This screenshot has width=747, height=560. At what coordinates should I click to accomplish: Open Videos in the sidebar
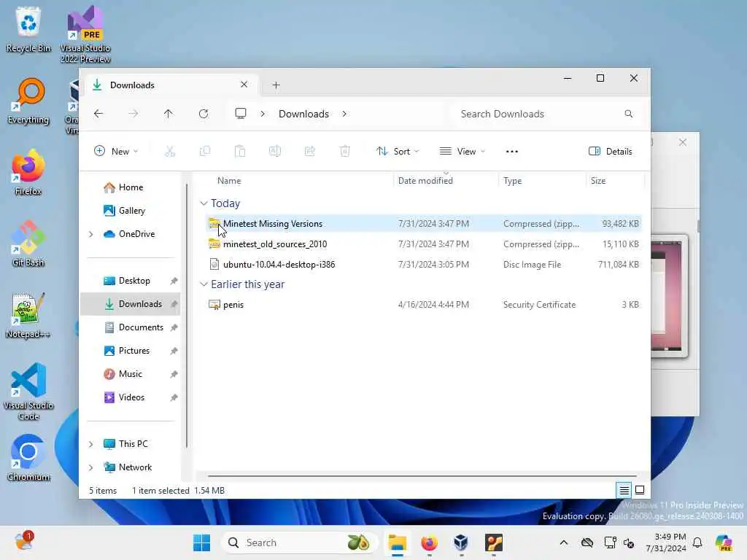[x=131, y=397]
